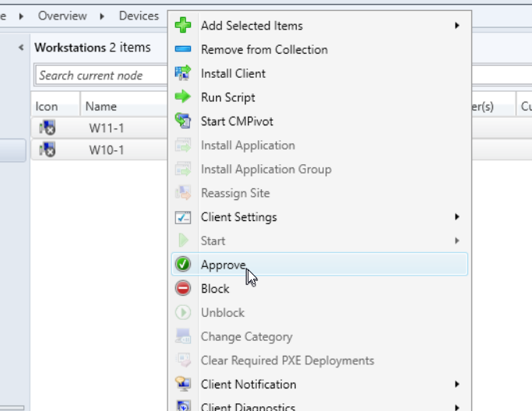532x411 pixels.
Task: Expand the Add Selected Items submenu arrow
Action: [457, 26]
